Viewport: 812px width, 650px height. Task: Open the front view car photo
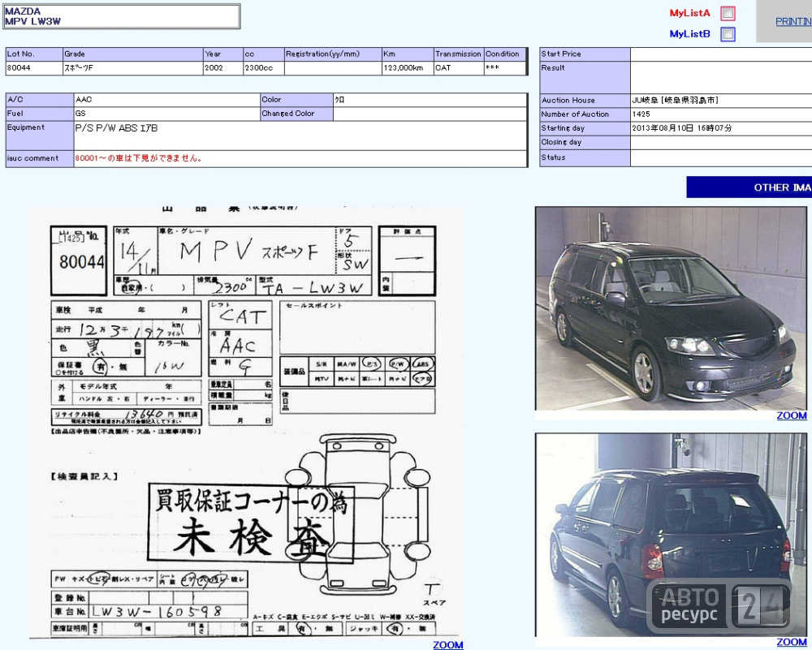tap(671, 308)
